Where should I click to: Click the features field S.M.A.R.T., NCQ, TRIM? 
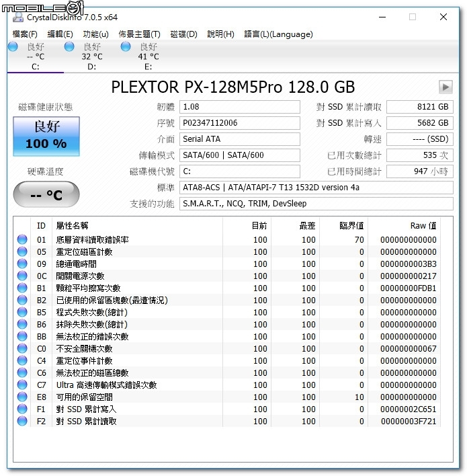316,204
